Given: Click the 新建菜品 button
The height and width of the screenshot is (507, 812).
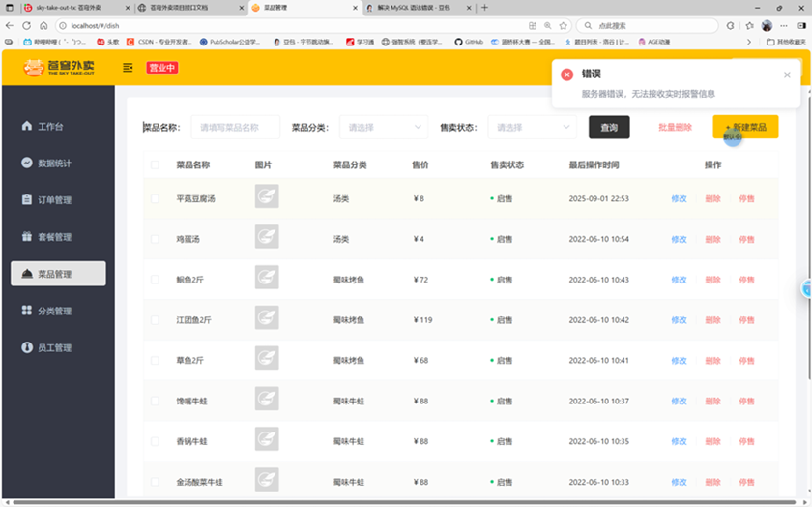Looking at the screenshot, I should [745, 127].
